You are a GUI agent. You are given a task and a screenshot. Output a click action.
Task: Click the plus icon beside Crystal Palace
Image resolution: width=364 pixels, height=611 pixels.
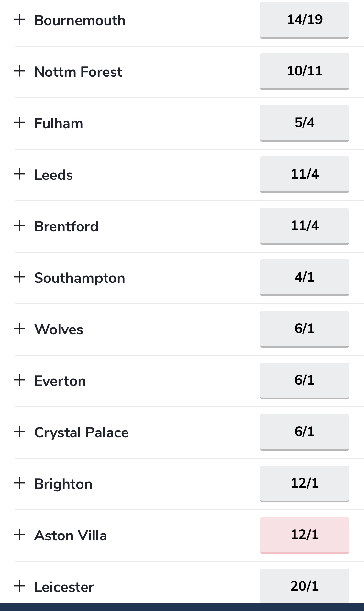[x=19, y=432]
